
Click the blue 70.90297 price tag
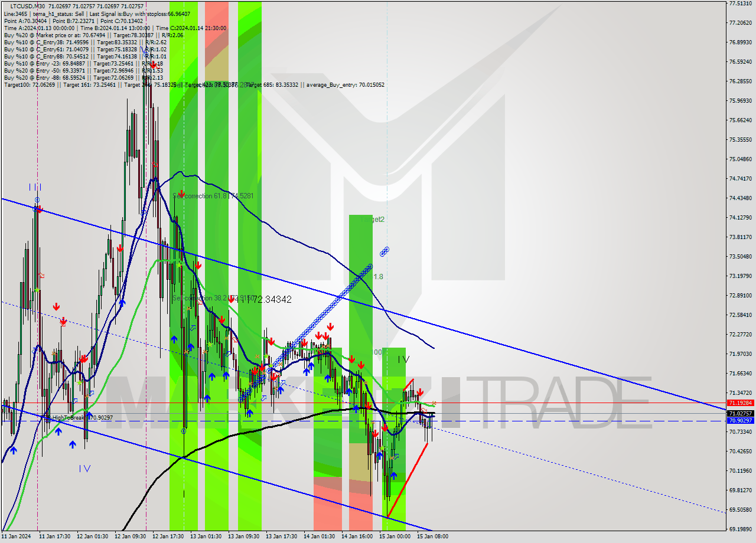pos(740,420)
